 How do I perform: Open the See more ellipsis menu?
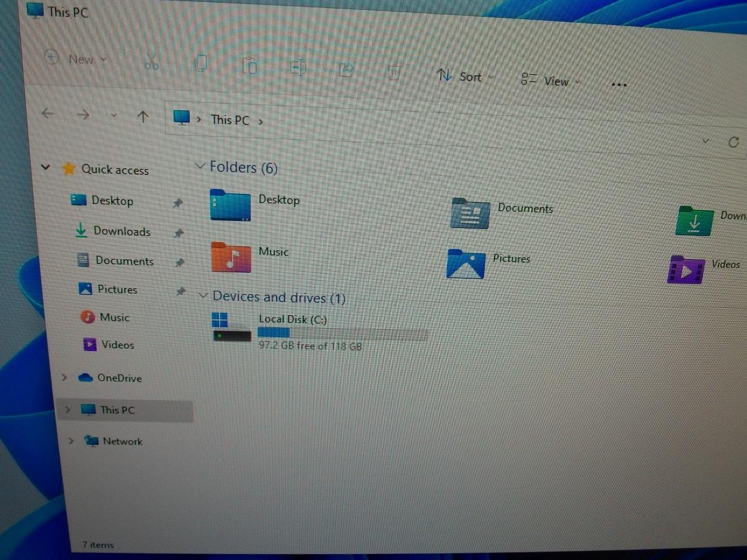coord(619,85)
